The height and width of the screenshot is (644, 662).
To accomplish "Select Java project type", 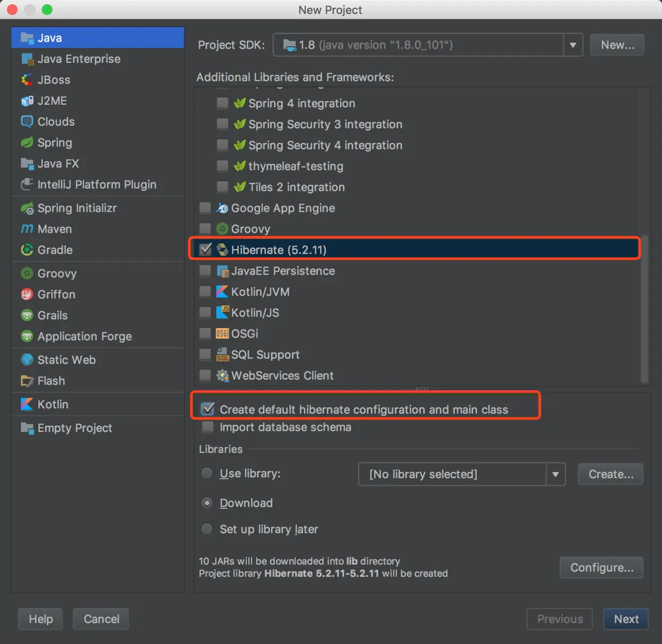I will (x=98, y=38).
